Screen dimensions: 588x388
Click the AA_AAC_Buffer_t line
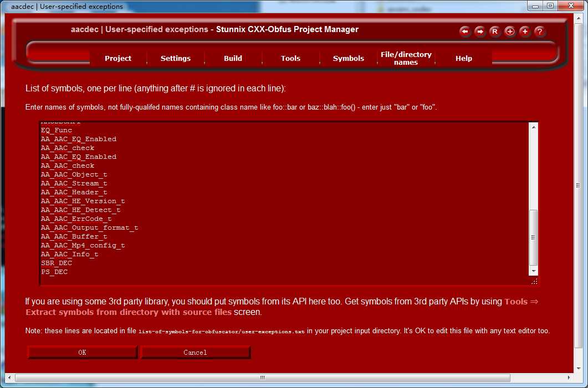pos(74,237)
